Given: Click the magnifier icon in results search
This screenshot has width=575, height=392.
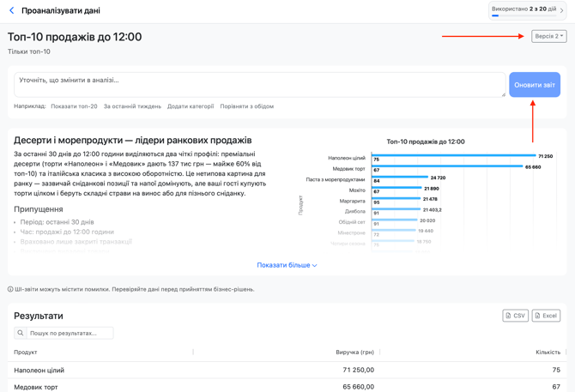Looking at the screenshot, I should (21, 333).
